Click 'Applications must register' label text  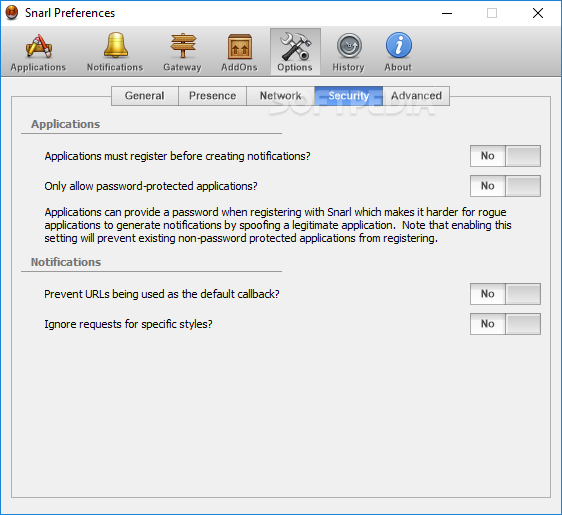(x=177, y=157)
